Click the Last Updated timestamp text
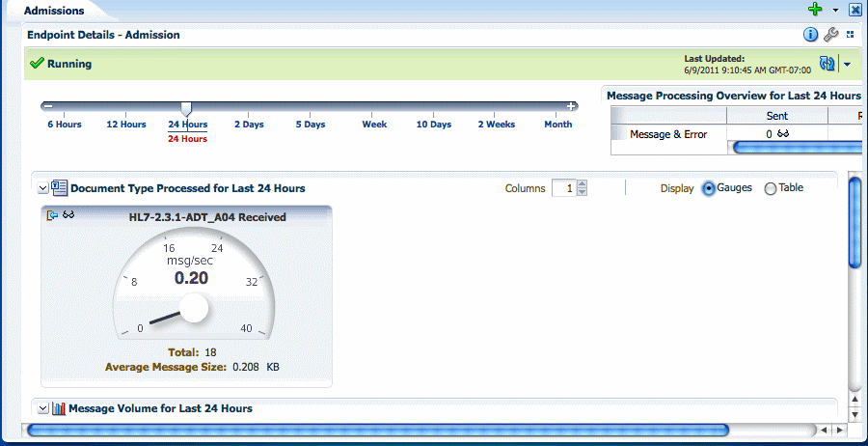Viewport: 868px width, 446px height. [x=747, y=70]
